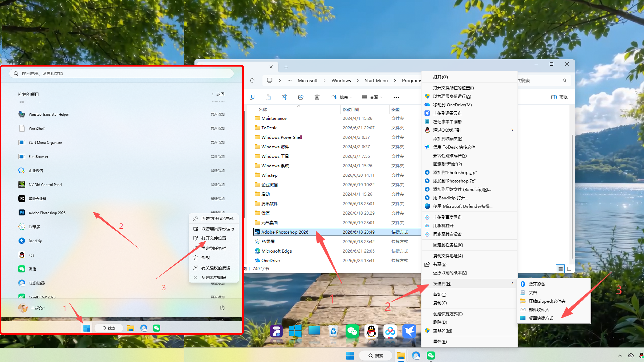Select the Microsoft Edge shortcut row

tap(337, 251)
